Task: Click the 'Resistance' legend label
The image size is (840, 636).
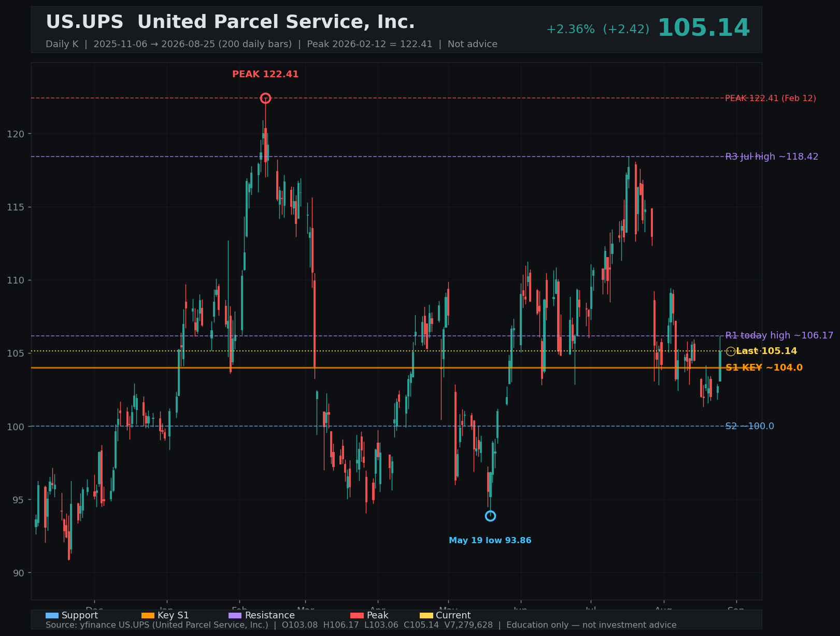Action: 269,615
